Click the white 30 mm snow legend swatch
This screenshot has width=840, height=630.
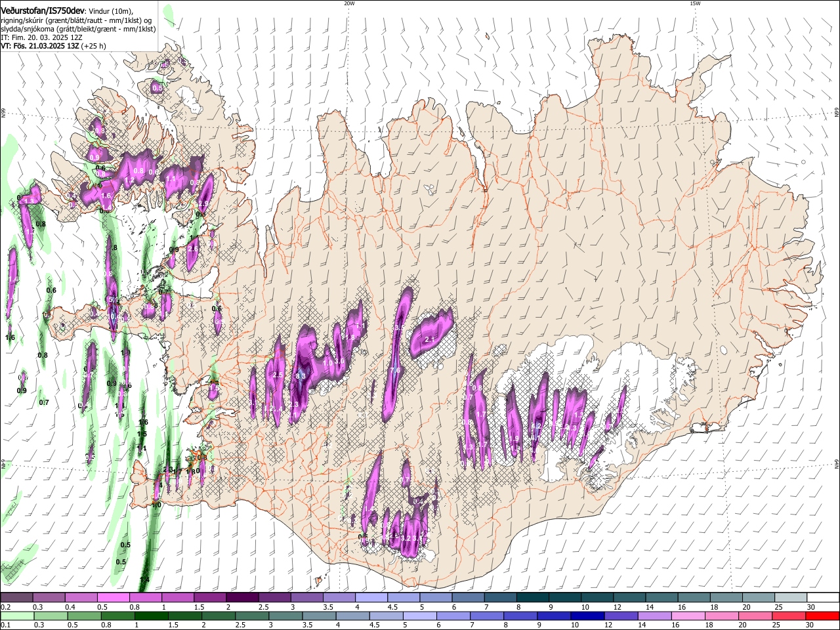pos(824,597)
